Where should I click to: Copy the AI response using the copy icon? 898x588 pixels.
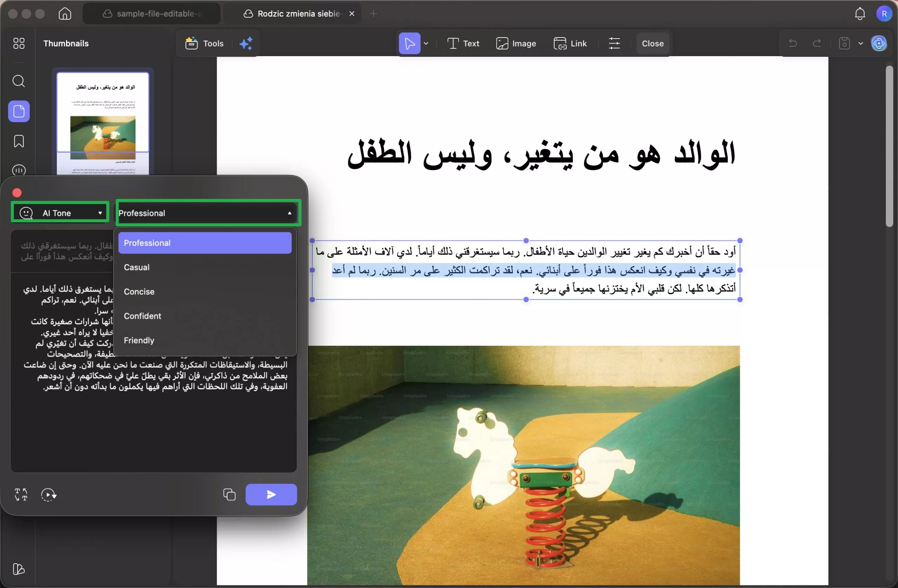tap(229, 494)
